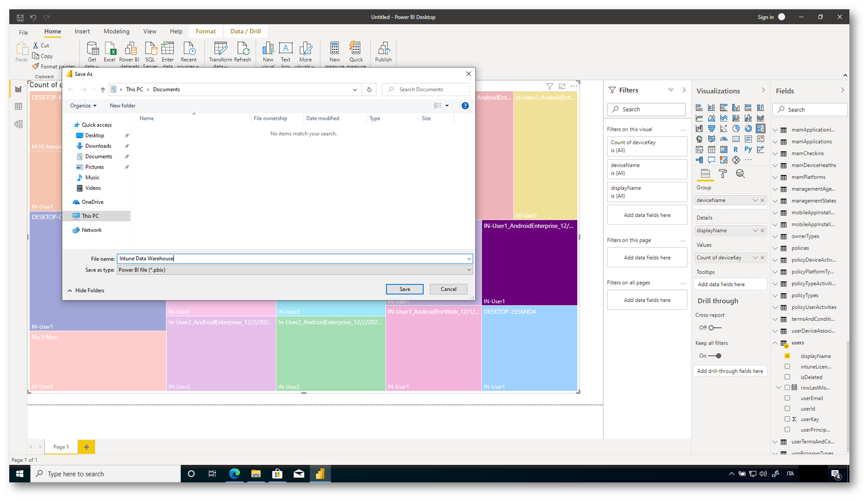Check the isDeleted field checkbox

pos(787,377)
